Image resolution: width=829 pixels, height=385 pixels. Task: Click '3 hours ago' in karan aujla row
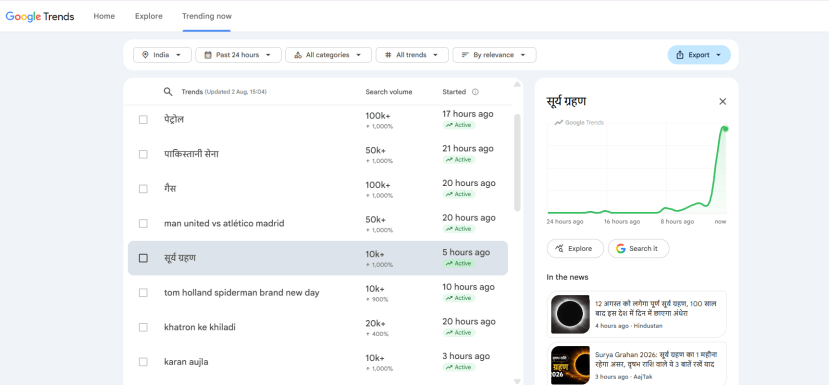coord(465,356)
